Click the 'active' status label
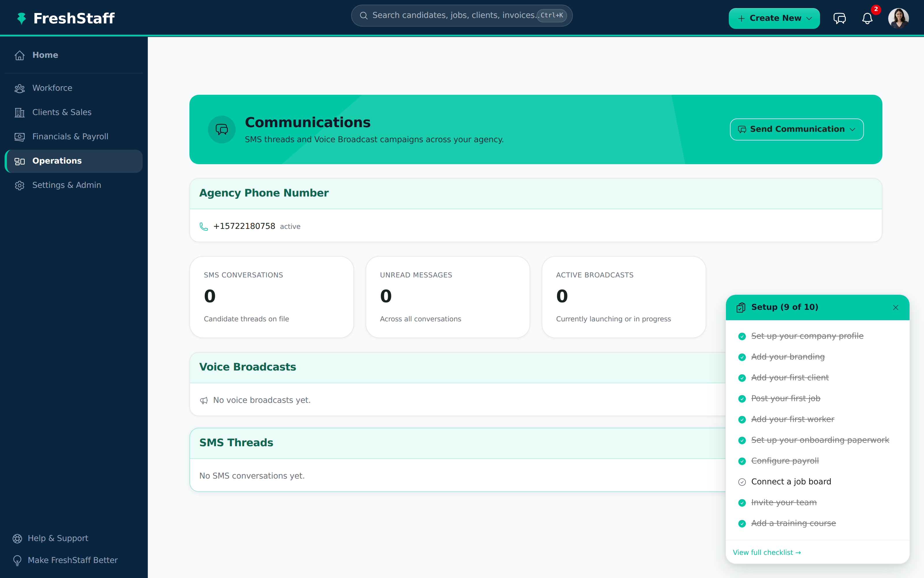The width and height of the screenshot is (924, 578). [290, 227]
